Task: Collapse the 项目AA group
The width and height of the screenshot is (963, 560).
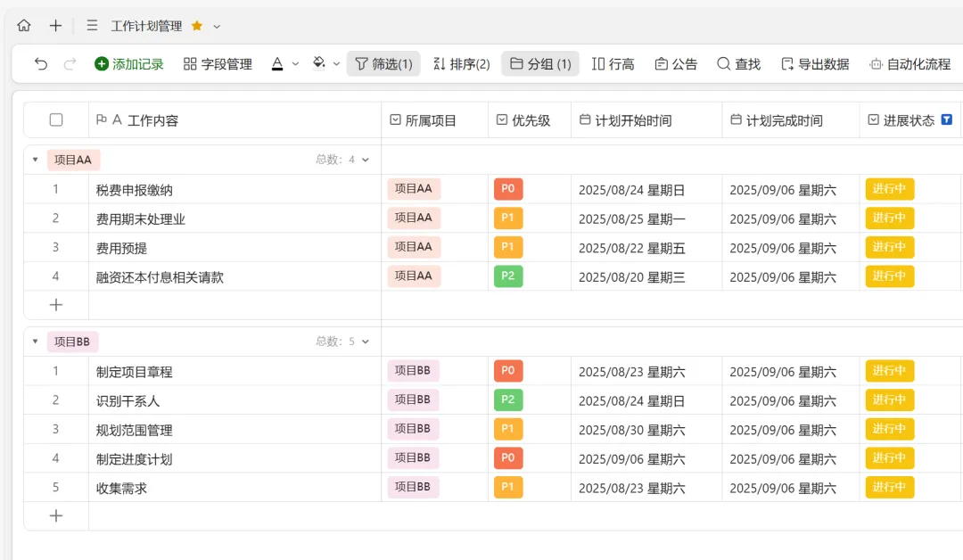Action: pos(36,160)
